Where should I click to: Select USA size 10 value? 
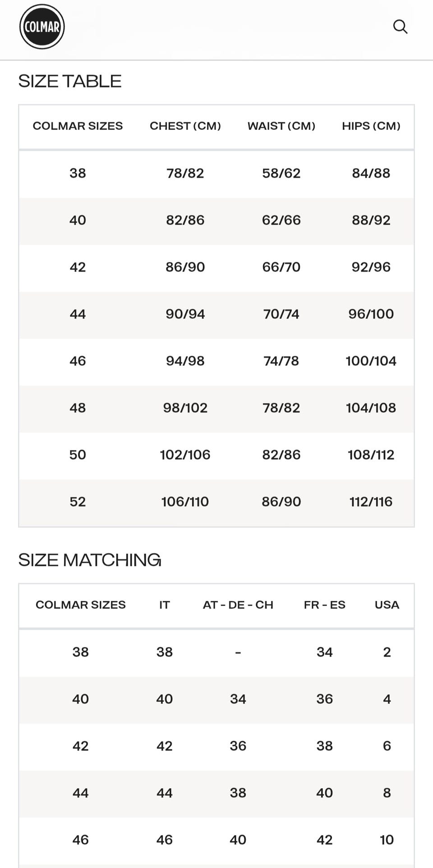pos(387,840)
